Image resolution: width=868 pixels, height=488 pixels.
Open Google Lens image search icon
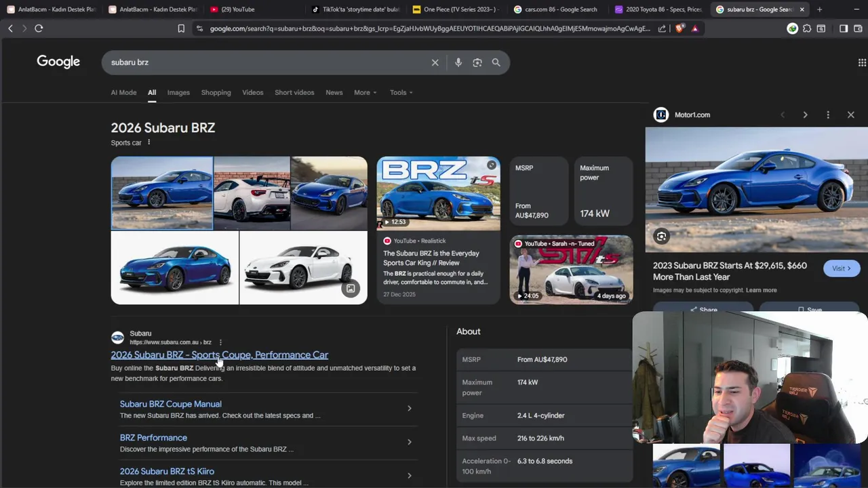click(477, 62)
